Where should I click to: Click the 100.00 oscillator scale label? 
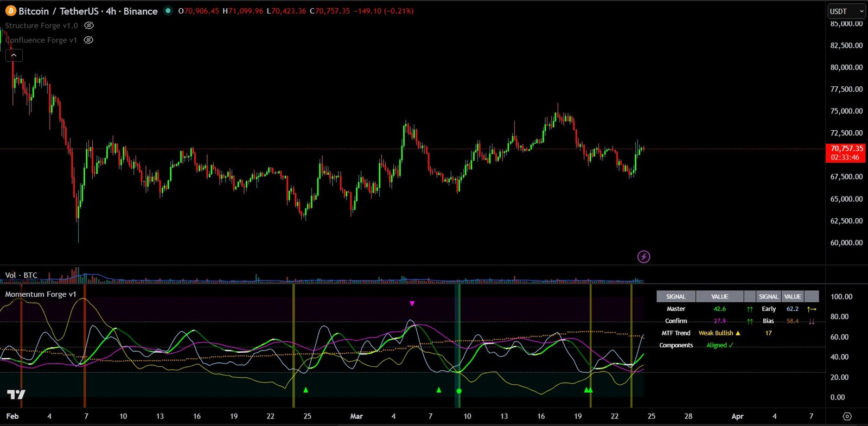pyautogui.click(x=841, y=296)
